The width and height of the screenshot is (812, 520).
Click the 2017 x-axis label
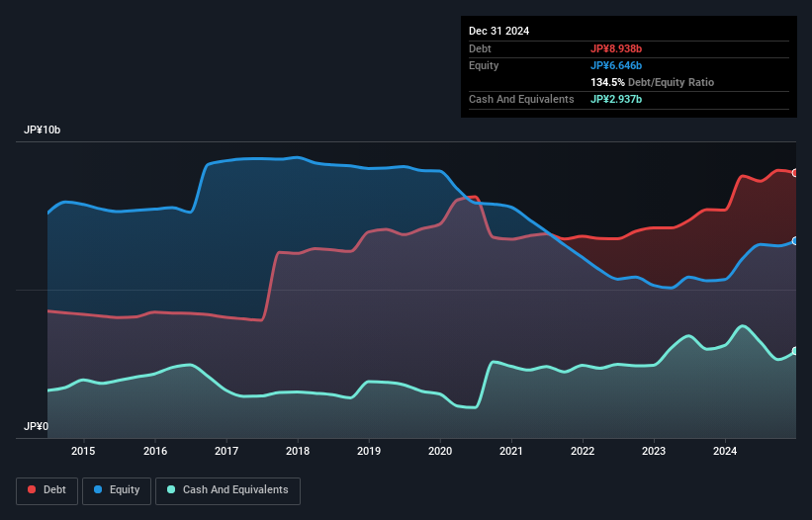[226, 451]
